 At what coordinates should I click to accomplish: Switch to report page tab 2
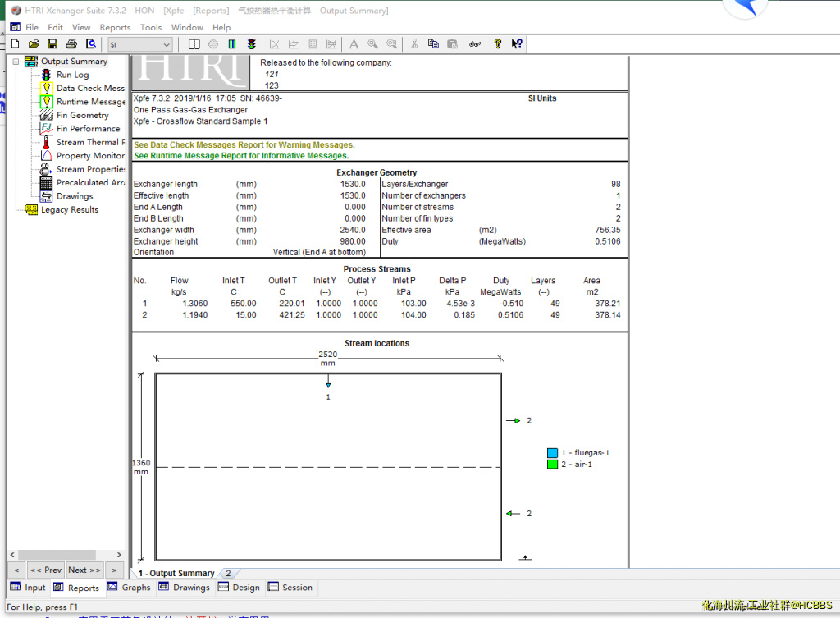click(x=228, y=573)
